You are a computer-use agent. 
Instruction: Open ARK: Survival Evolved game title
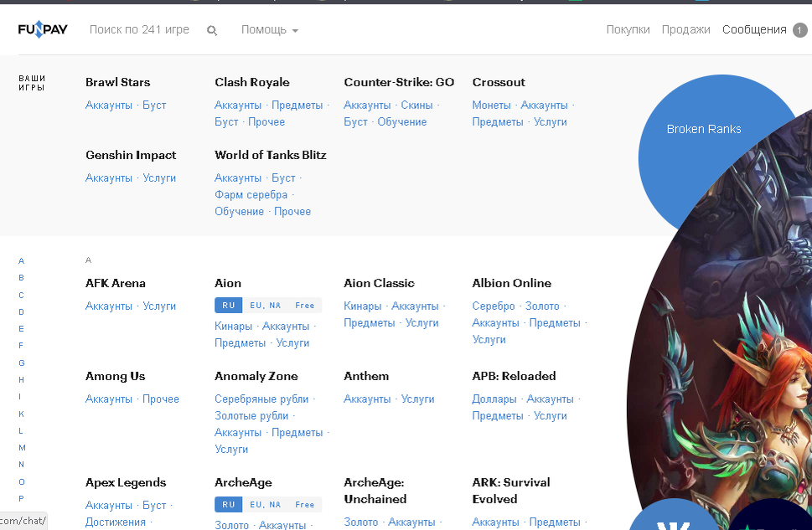pos(511,491)
